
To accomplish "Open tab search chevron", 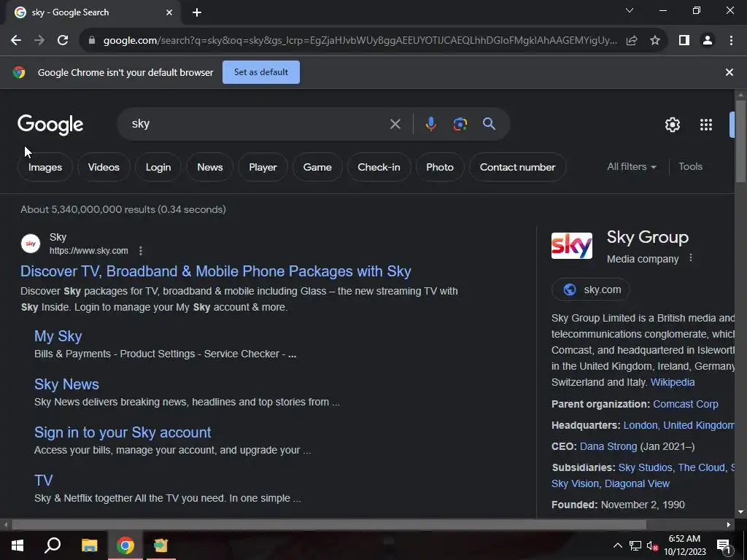I will tap(630, 10).
